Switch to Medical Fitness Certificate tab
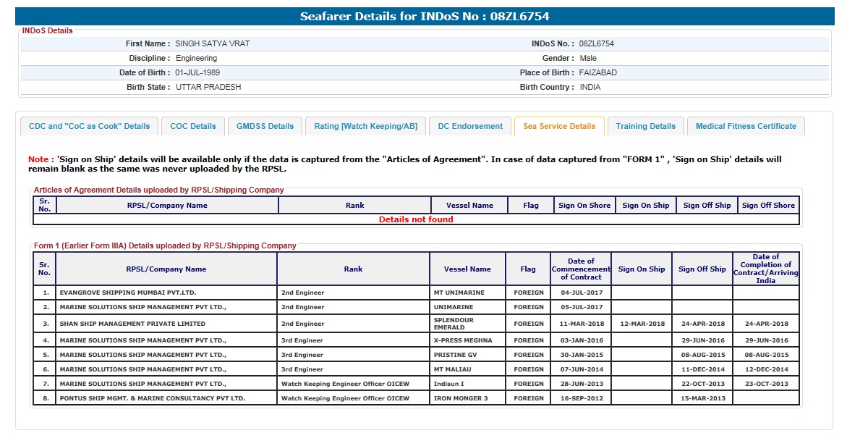Image resolution: width=868 pixels, height=433 pixels. (746, 126)
